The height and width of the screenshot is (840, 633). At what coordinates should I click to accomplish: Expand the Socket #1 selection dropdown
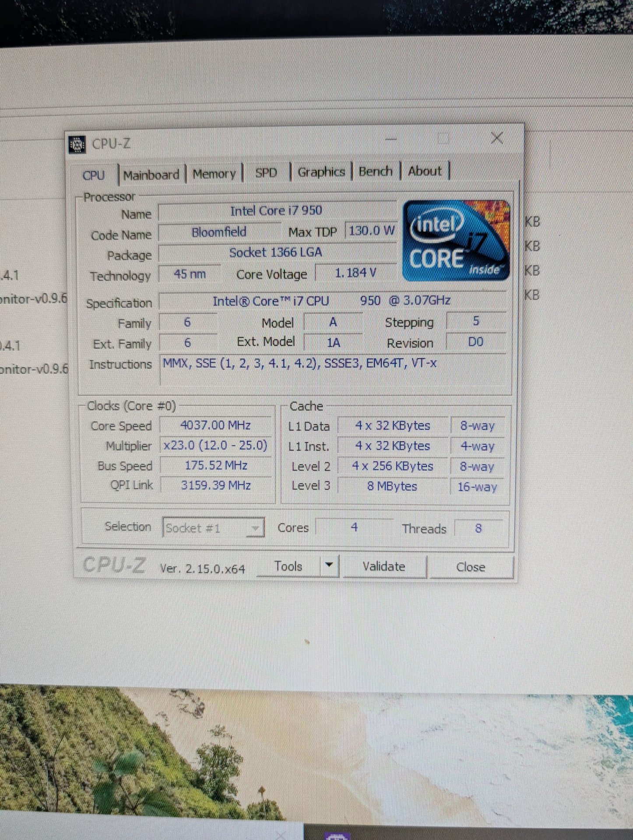pyautogui.click(x=255, y=528)
